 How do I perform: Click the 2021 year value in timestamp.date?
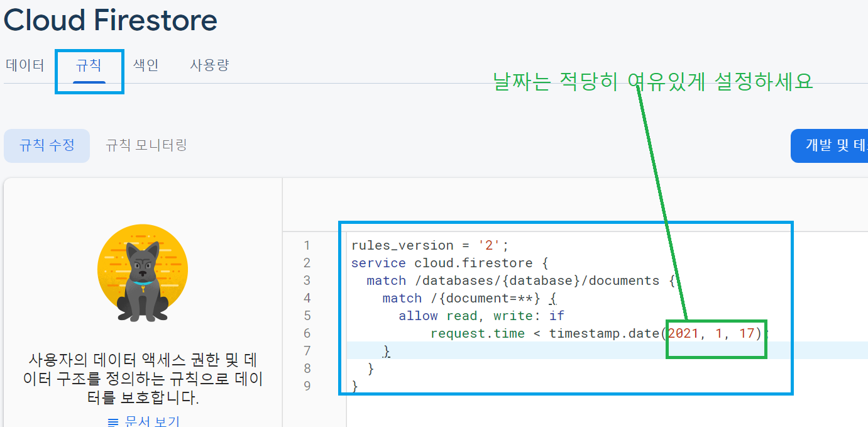point(683,333)
